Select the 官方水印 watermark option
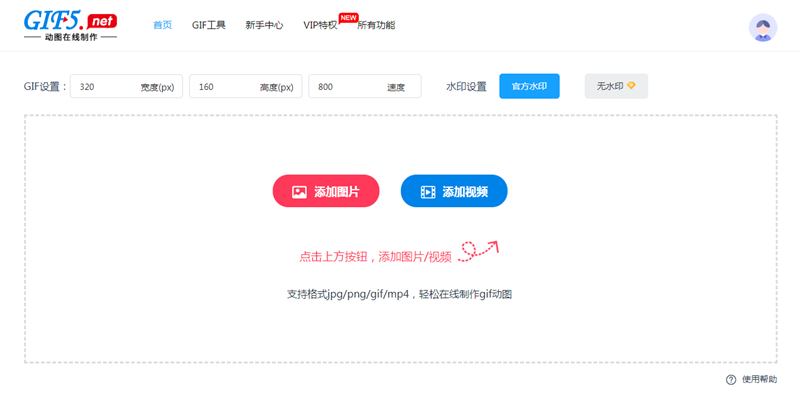The image size is (800, 394). coord(529,86)
